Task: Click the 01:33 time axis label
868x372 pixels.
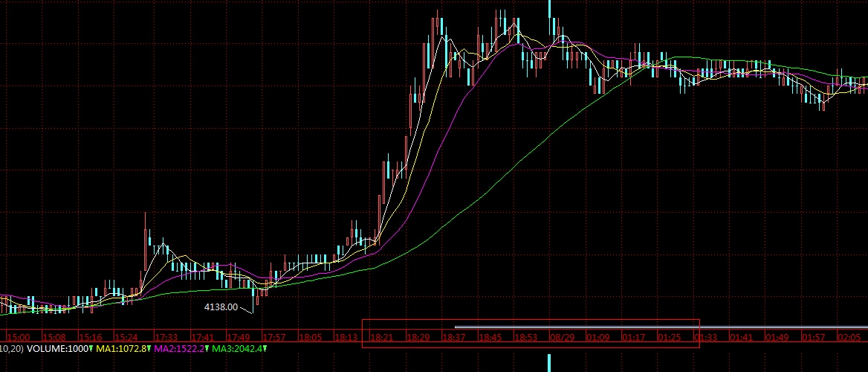Action: pyautogui.click(x=705, y=338)
